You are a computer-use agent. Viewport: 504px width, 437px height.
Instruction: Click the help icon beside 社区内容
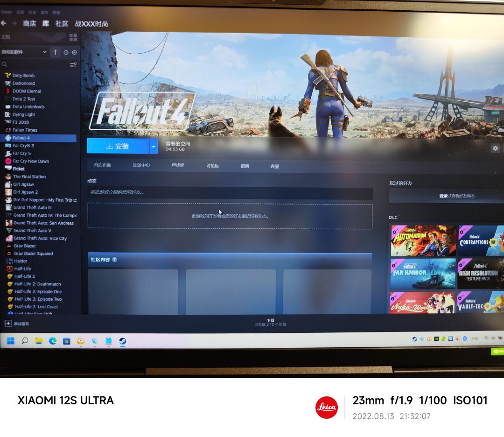[115, 260]
